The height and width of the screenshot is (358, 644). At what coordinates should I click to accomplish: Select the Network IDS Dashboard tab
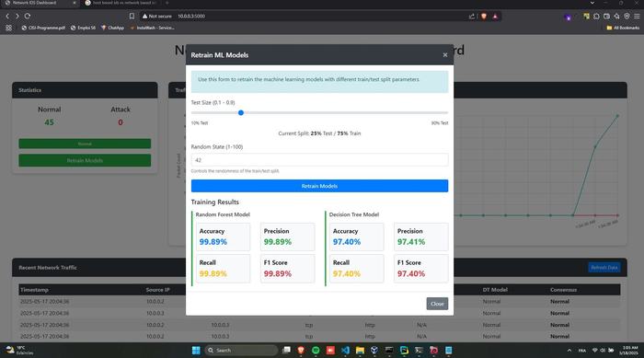pos(40,3)
